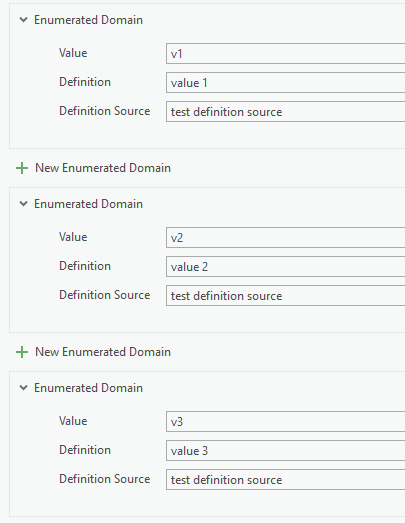Select the Definition Source field of v3 domain
The width and height of the screenshot is (405, 523).
coord(286,480)
